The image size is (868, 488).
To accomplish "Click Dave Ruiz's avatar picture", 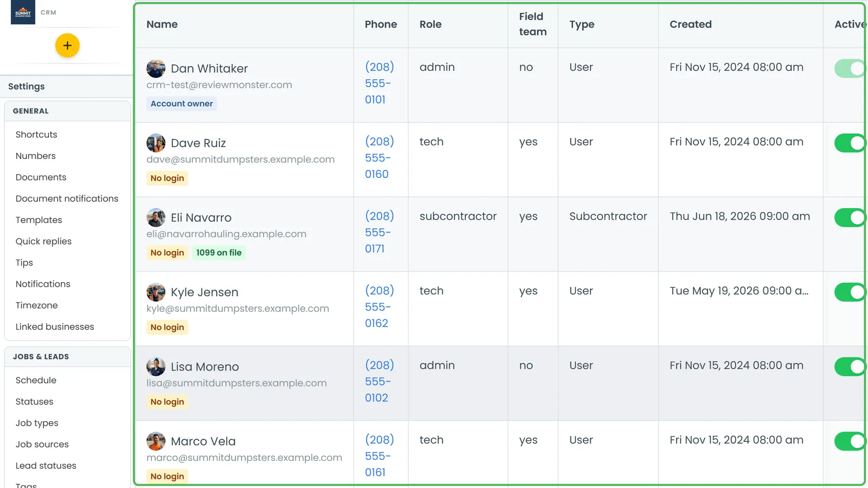I will (x=156, y=143).
